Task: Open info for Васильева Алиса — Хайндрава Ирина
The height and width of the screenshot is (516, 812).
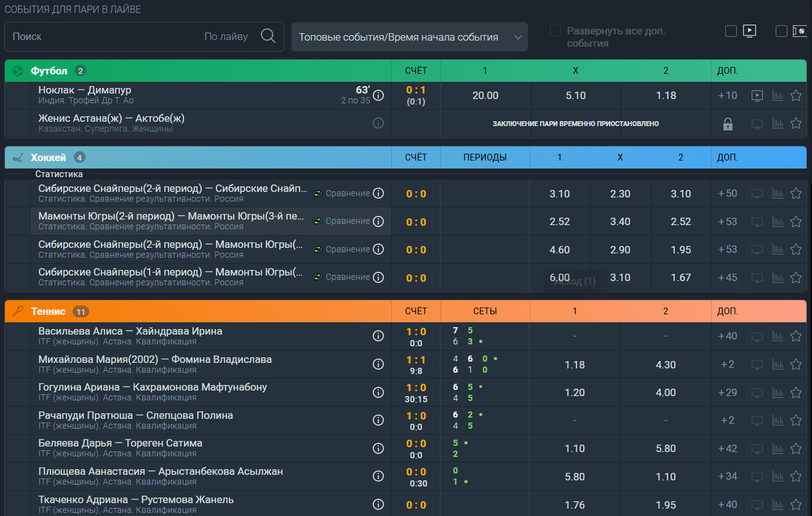Action: tap(378, 336)
